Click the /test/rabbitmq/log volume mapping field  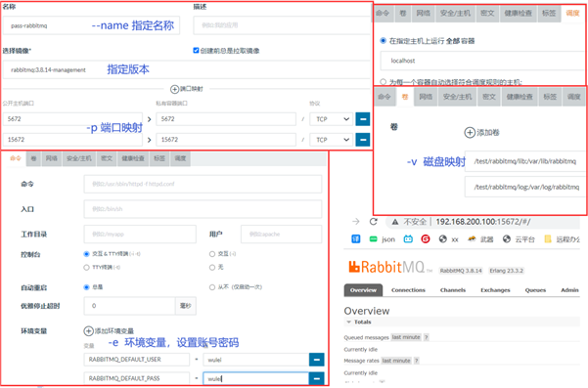coord(525,187)
